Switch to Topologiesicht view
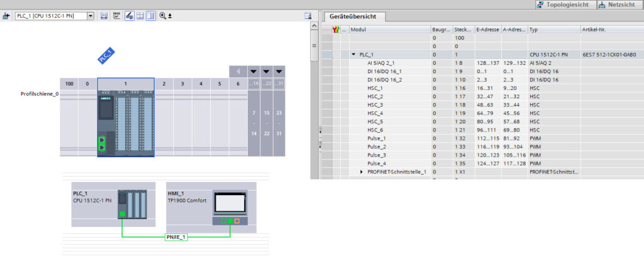This screenshot has width=644, height=256. pyautogui.click(x=565, y=4)
